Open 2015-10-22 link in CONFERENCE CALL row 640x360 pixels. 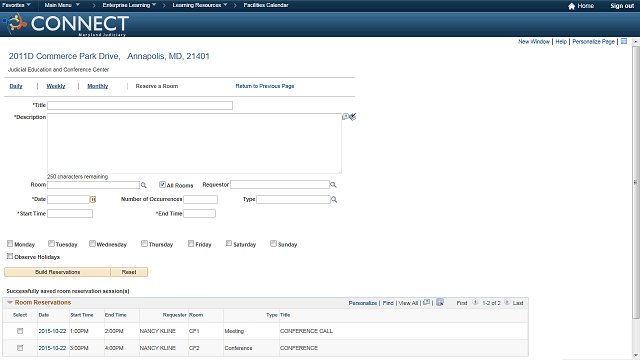pos(52,331)
